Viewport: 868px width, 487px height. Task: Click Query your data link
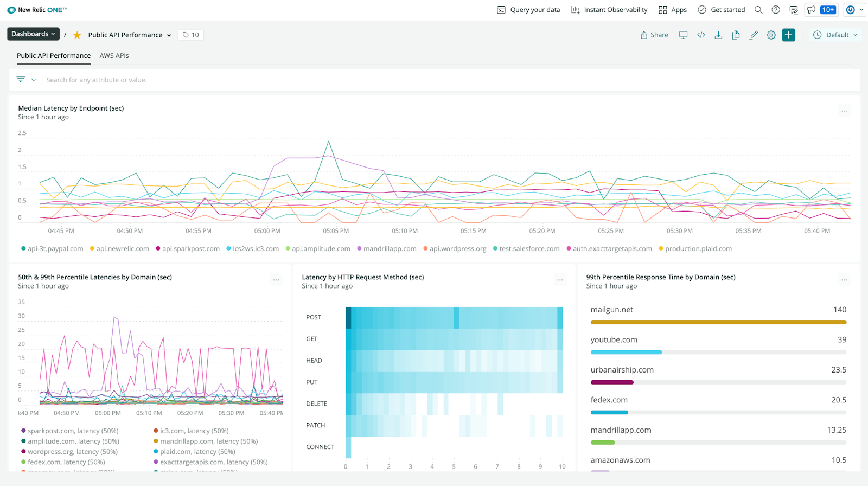tap(529, 10)
